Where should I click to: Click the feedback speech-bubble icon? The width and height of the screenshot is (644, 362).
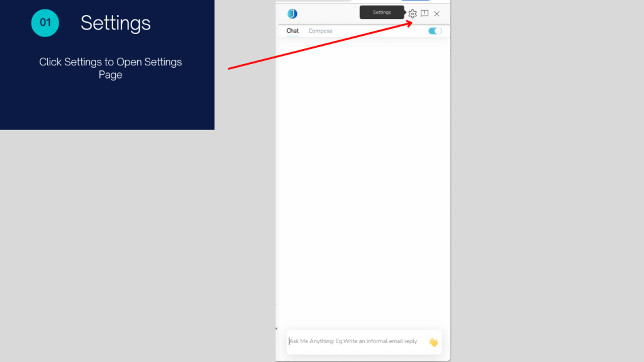425,14
